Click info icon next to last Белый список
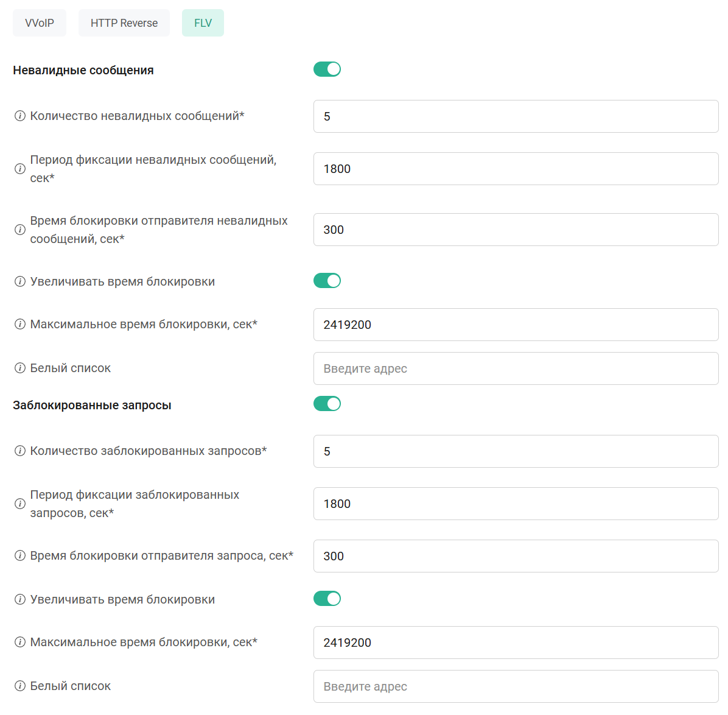 20,686
